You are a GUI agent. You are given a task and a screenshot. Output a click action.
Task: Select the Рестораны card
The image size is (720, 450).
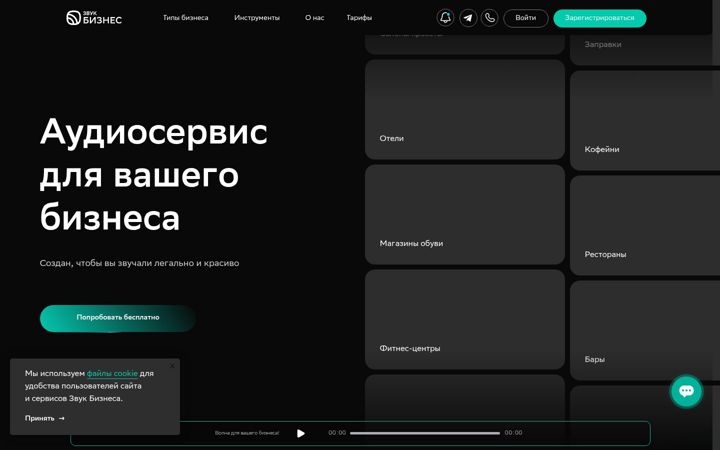click(x=645, y=225)
